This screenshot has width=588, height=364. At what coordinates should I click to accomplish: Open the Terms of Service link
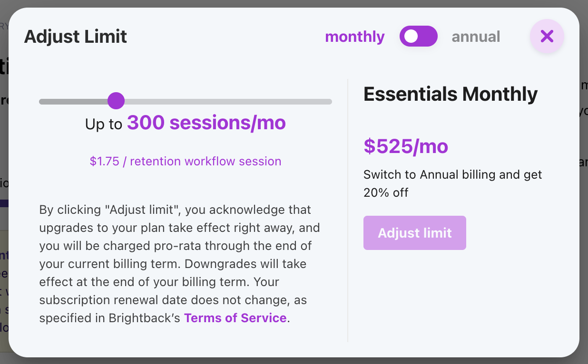coord(235,318)
